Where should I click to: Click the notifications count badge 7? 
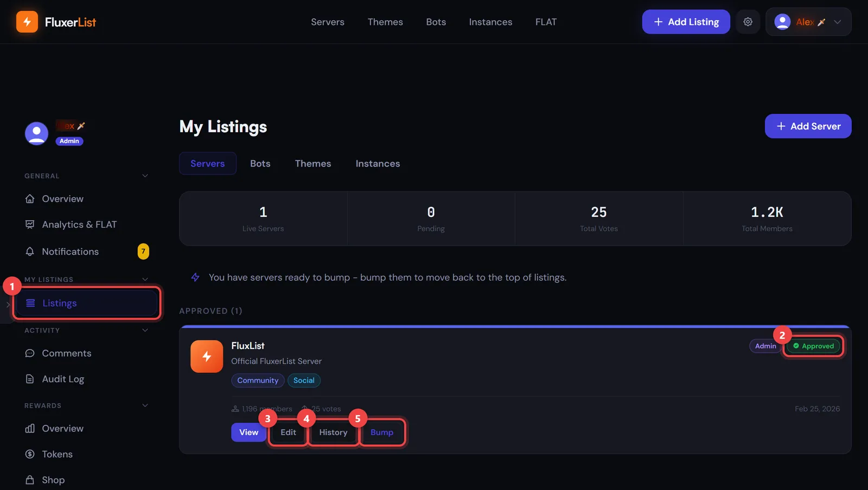point(143,252)
